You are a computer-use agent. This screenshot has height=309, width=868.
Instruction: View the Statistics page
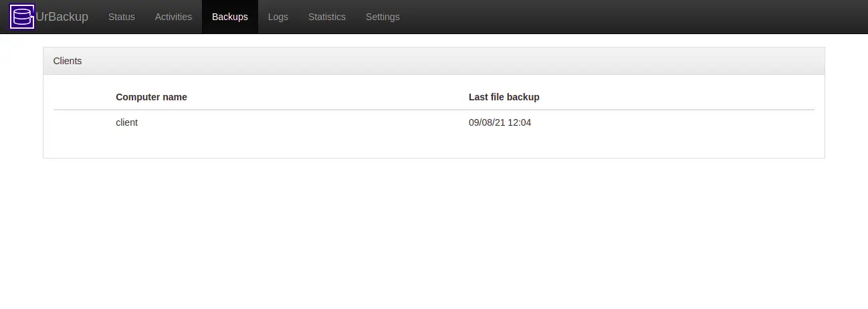coord(327,17)
